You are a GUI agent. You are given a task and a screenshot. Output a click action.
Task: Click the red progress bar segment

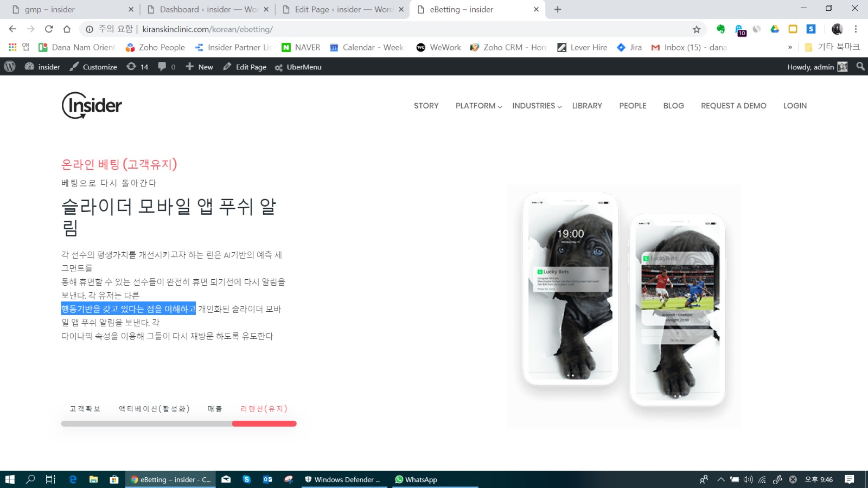pyautogui.click(x=264, y=423)
